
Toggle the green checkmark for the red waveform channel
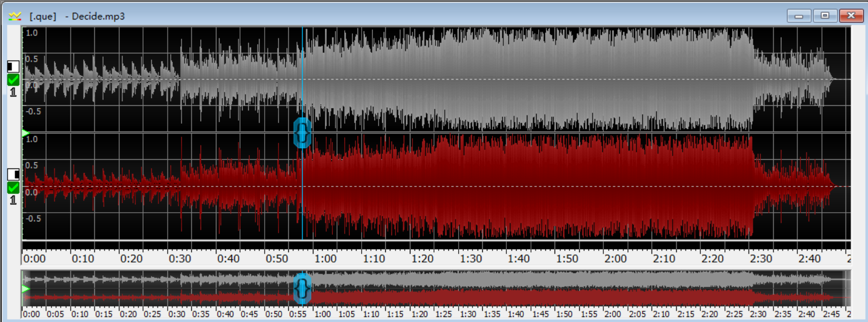click(x=13, y=187)
